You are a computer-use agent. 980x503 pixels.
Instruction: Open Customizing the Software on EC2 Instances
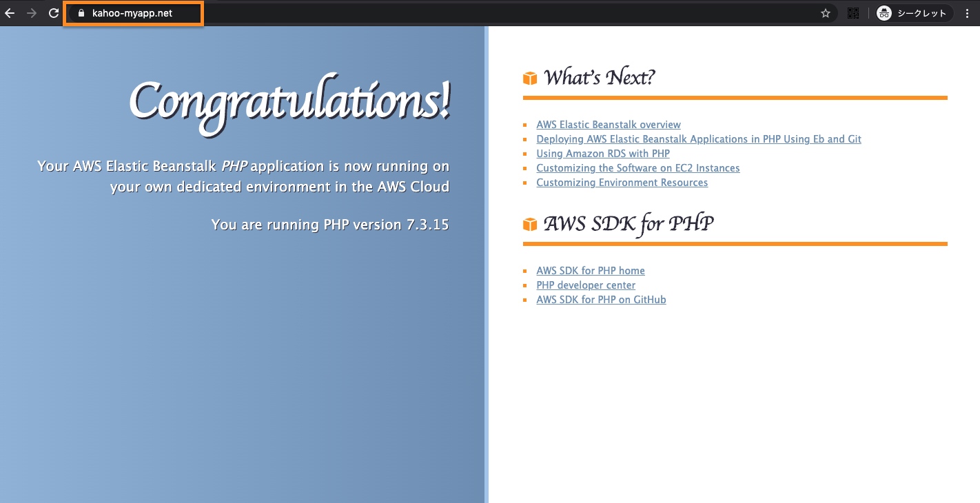pyautogui.click(x=638, y=168)
